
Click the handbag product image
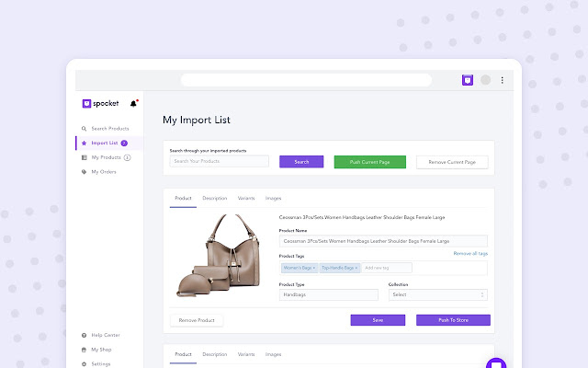pyautogui.click(x=219, y=256)
